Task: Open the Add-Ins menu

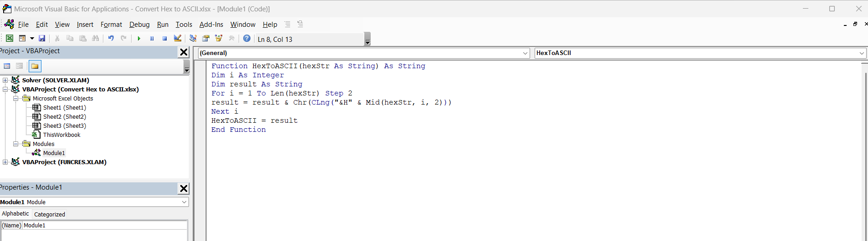Action: (211, 25)
